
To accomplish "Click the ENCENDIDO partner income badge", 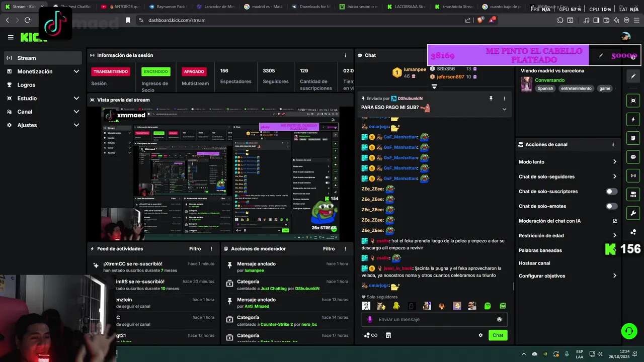I will [156, 72].
